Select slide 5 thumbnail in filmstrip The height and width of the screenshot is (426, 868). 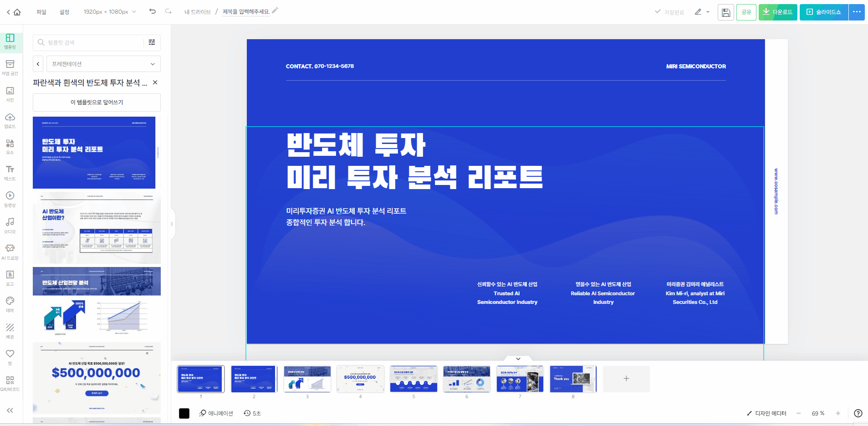click(x=414, y=379)
